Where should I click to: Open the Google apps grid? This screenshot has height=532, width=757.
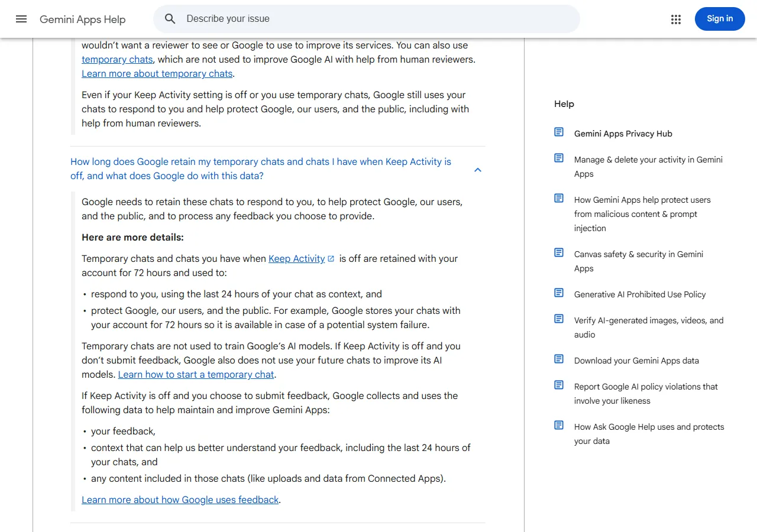[676, 20]
